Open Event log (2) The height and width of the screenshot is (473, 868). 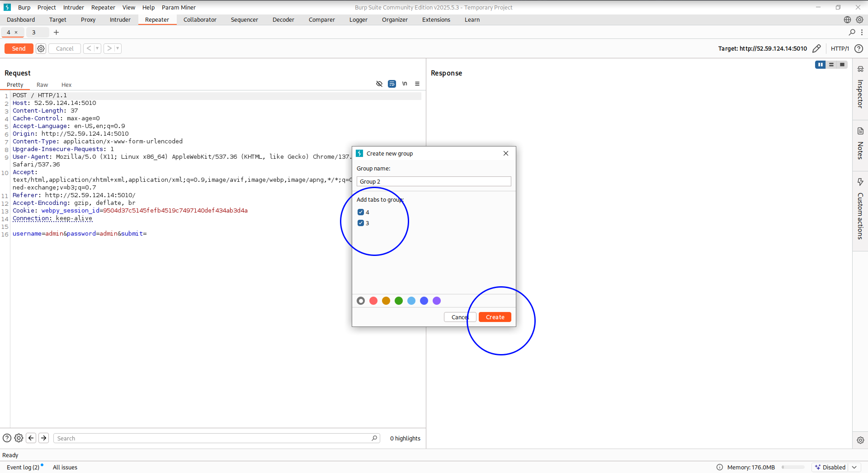pyautogui.click(x=23, y=467)
